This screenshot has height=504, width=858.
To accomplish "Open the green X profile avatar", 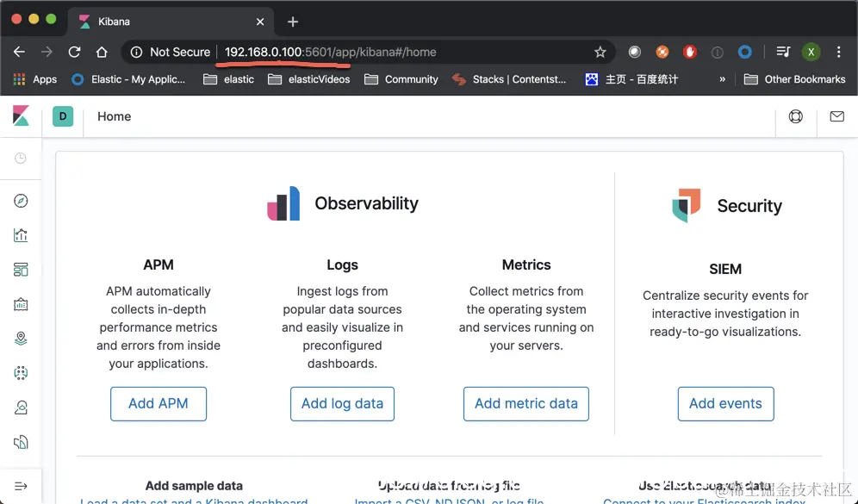I will [811, 52].
